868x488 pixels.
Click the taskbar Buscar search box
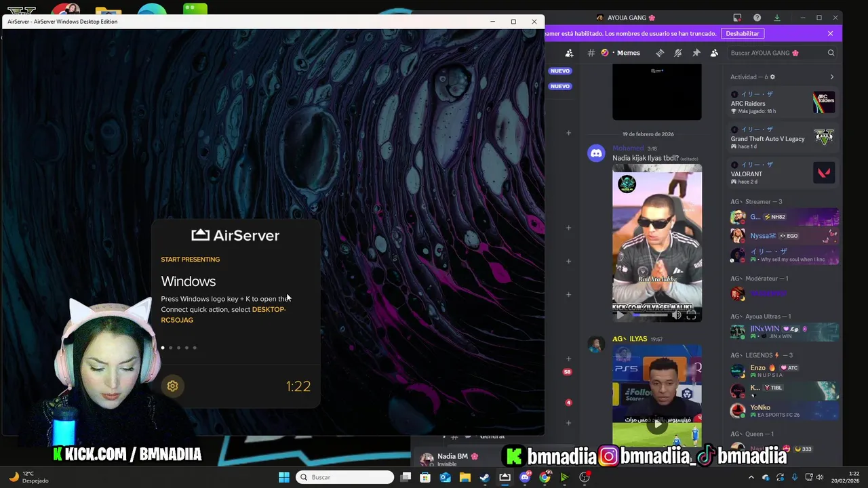[x=346, y=477]
